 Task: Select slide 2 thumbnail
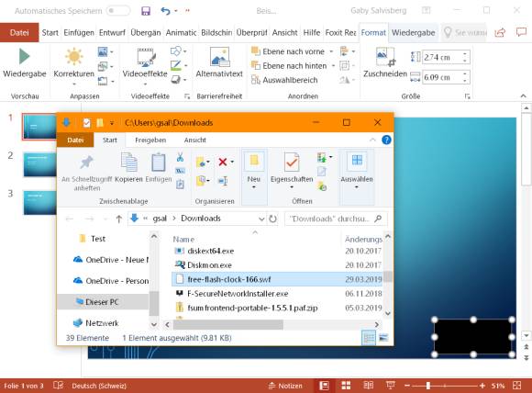pyautogui.click(x=40, y=164)
